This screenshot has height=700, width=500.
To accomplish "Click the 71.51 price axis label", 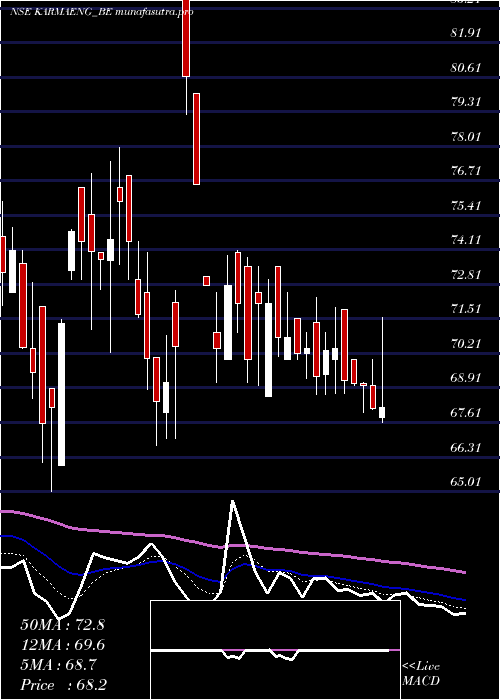I will tap(466, 309).
